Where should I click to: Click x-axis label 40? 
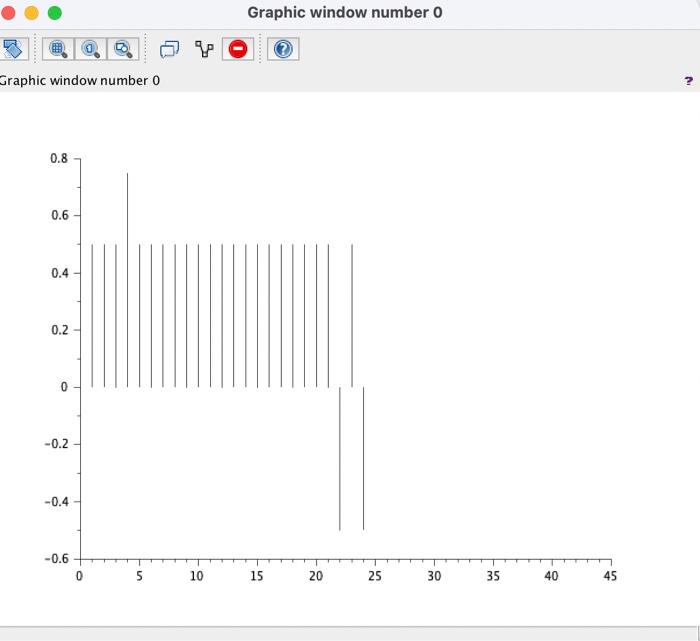tap(551, 576)
